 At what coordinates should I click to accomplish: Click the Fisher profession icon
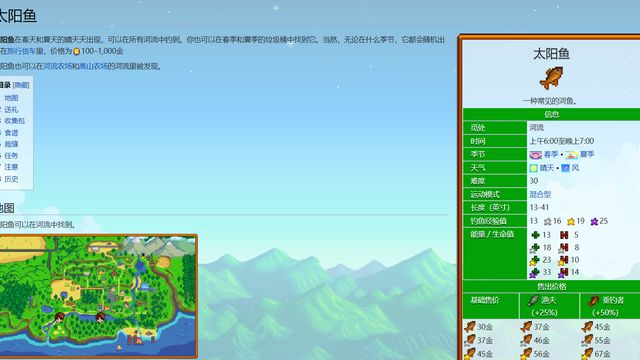[533, 301]
